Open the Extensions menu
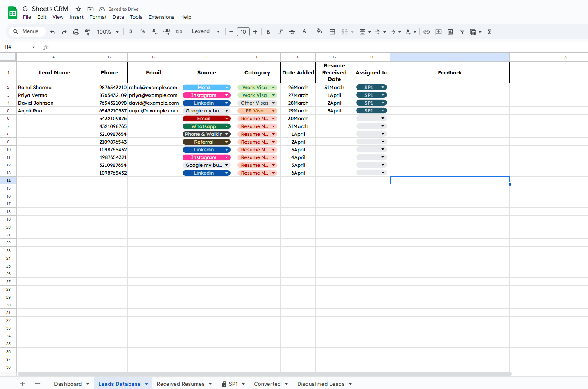Viewport: 588px width, 389px height. (161, 17)
